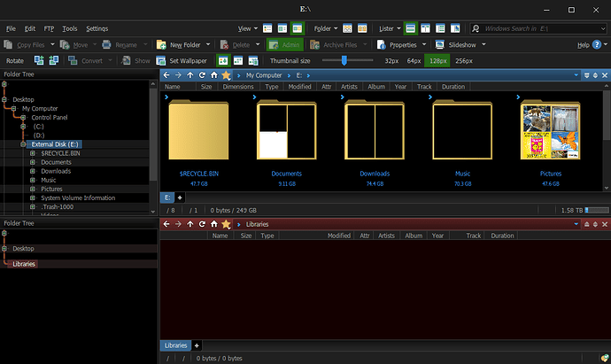Go forward in the Libraries pane
The image size is (611, 364).
(x=178, y=224)
